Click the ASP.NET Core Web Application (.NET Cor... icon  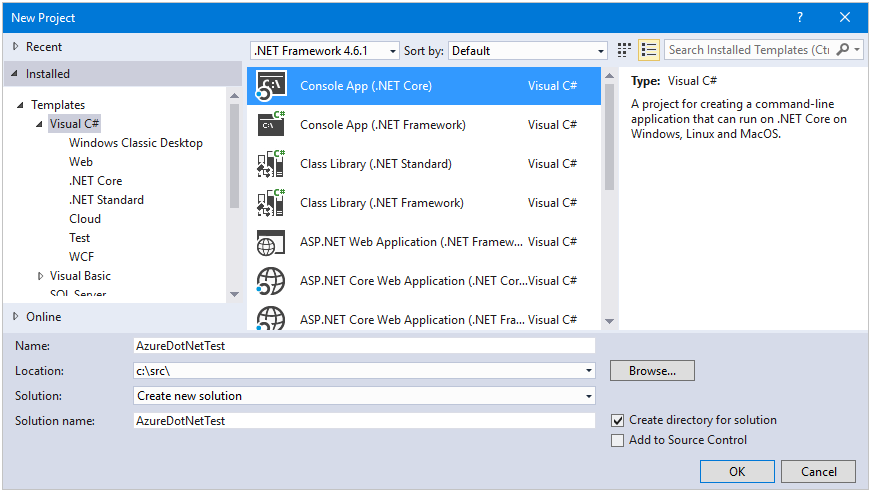271,281
